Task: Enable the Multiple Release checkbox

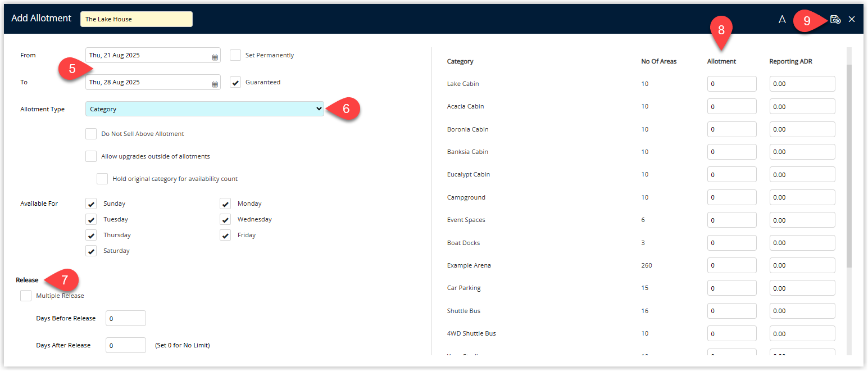Action: click(26, 296)
